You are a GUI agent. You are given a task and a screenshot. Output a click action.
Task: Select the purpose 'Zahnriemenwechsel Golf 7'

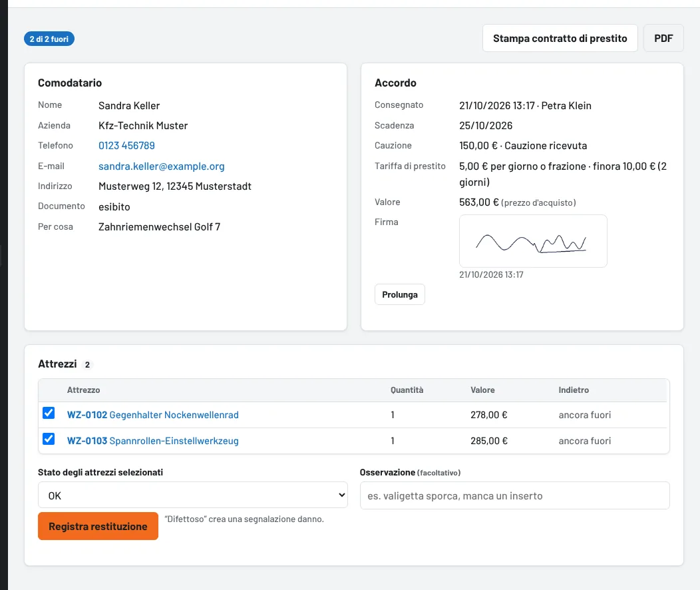click(x=160, y=227)
